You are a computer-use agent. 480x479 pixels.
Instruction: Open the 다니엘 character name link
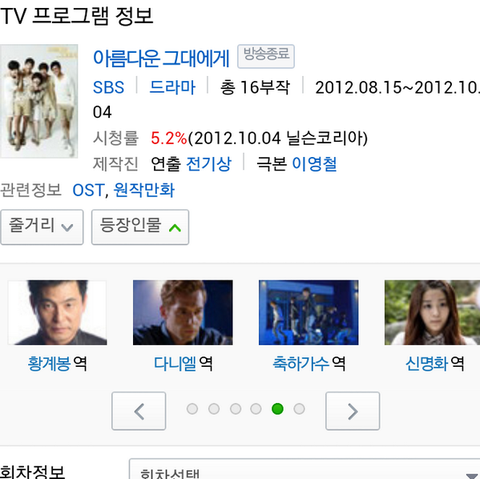click(x=175, y=363)
